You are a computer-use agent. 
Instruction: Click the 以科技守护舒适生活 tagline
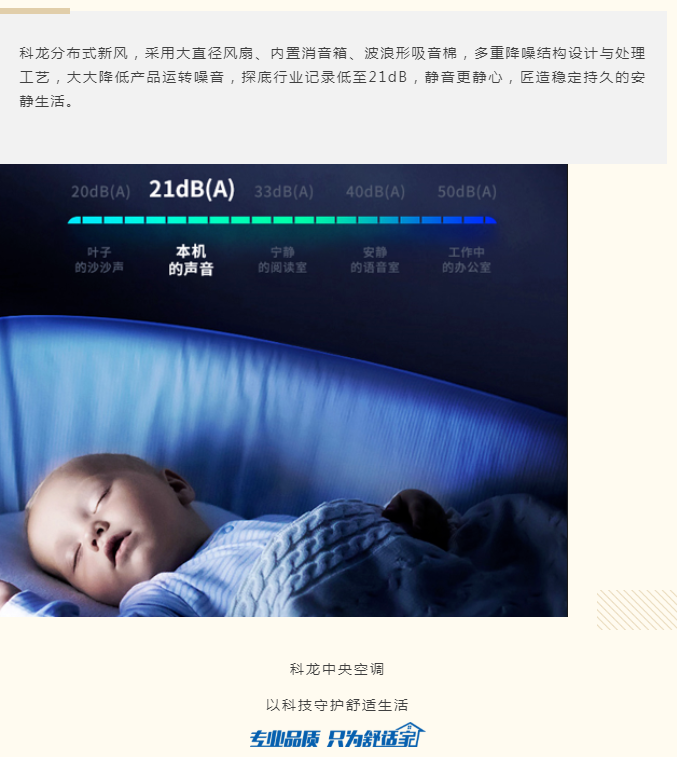point(337,705)
